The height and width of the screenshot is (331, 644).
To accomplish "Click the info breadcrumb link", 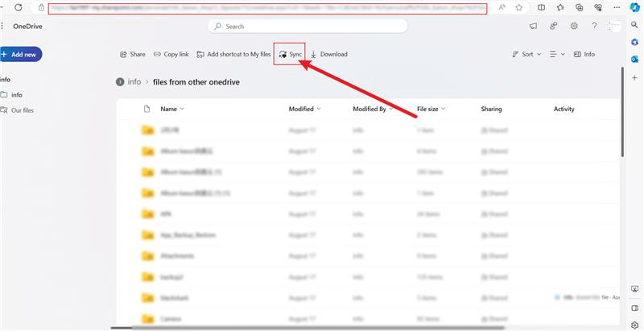I will 134,81.
